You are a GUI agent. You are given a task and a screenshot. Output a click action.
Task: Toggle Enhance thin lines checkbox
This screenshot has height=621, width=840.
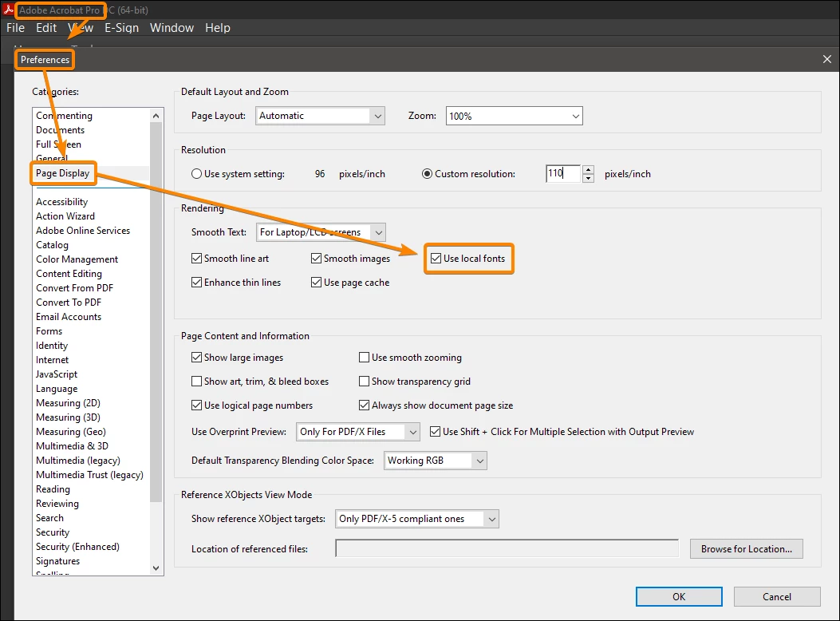click(196, 283)
